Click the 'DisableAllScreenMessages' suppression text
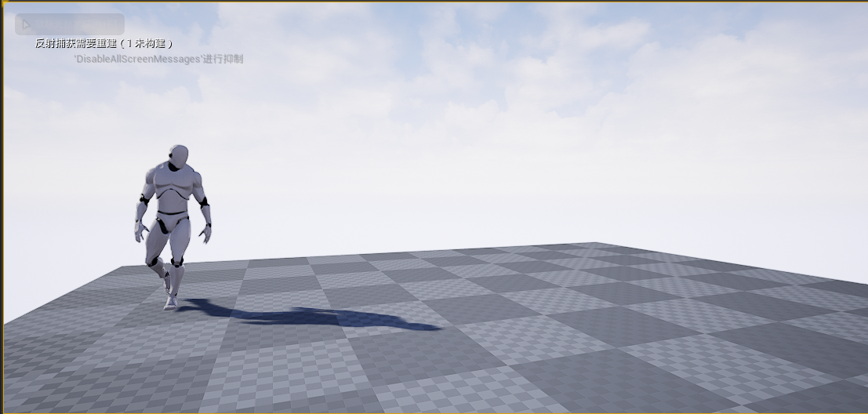 (158, 59)
